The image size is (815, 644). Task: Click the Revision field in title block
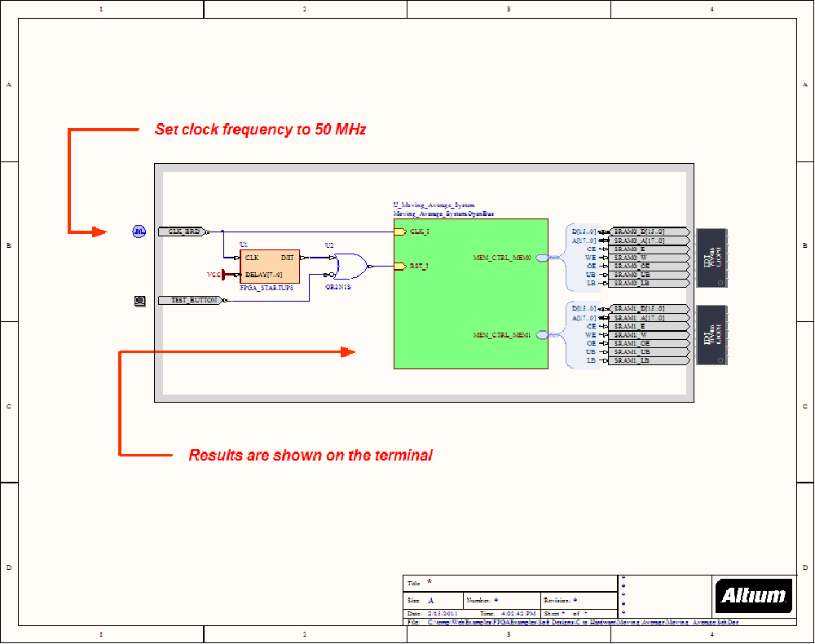coord(579,600)
